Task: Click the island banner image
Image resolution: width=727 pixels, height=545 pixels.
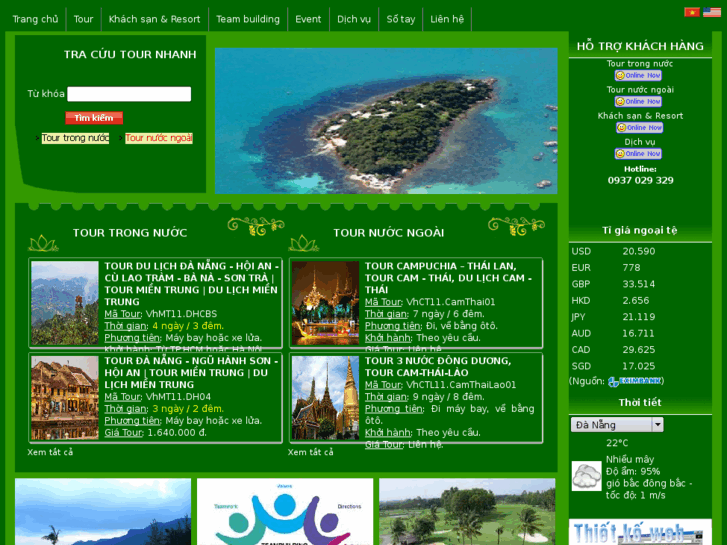Action: click(x=386, y=121)
